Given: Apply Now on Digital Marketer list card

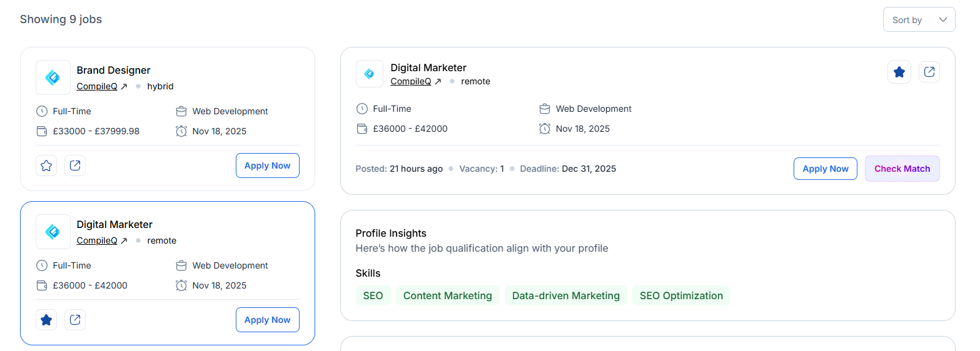Looking at the screenshot, I should [267, 320].
